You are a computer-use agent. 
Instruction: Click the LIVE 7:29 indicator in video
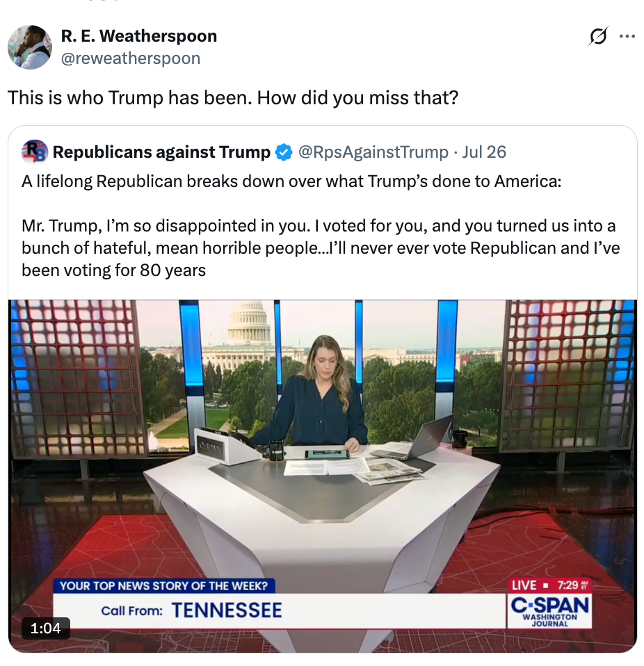click(549, 585)
